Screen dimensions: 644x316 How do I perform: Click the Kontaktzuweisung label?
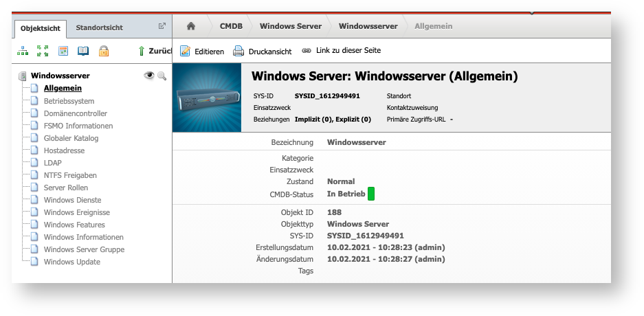tap(412, 108)
